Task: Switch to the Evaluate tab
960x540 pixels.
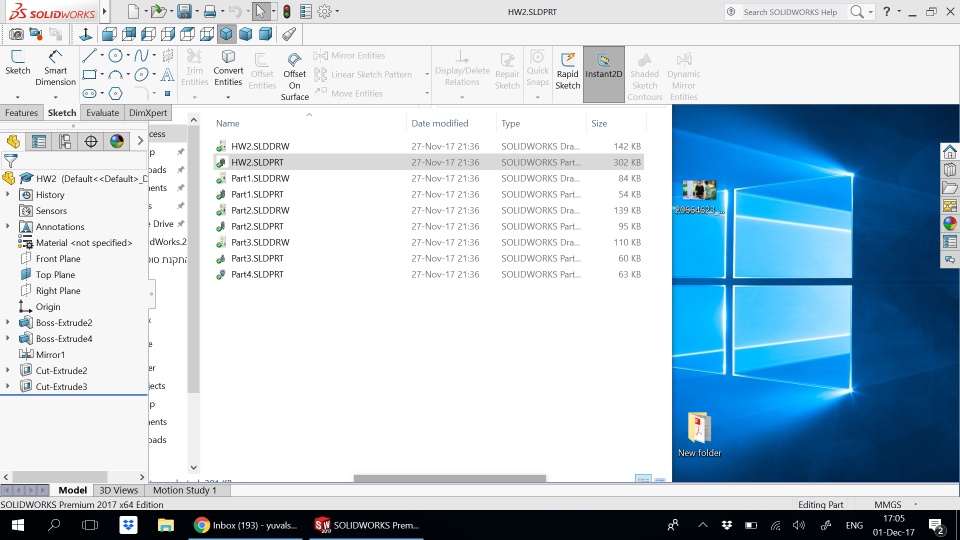Action: 102,113
